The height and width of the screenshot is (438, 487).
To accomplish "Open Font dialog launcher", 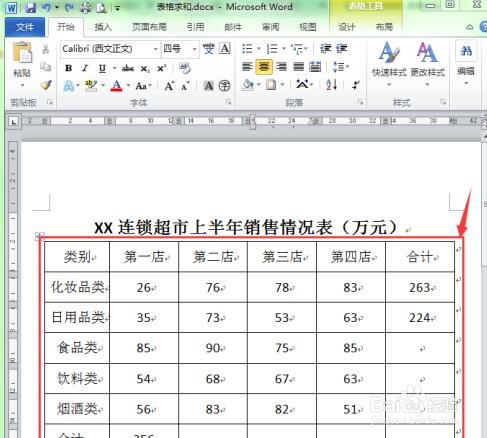I will pos(228,102).
